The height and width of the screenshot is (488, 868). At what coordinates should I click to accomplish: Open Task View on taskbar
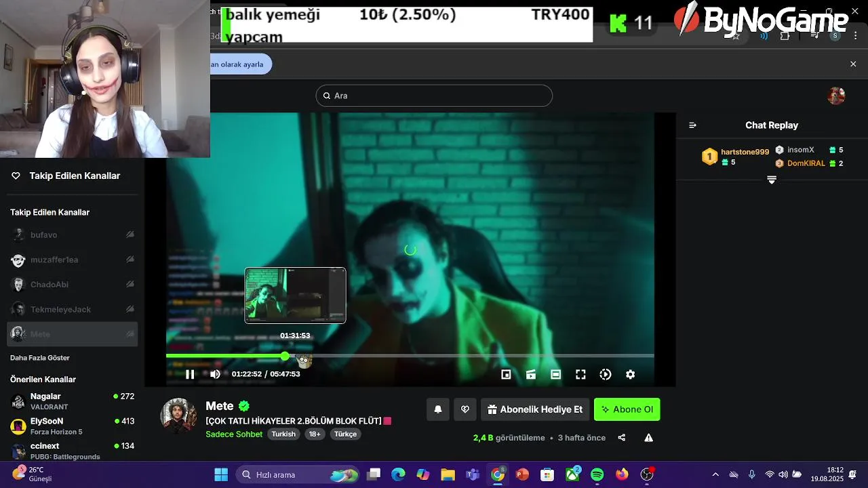coord(374,474)
